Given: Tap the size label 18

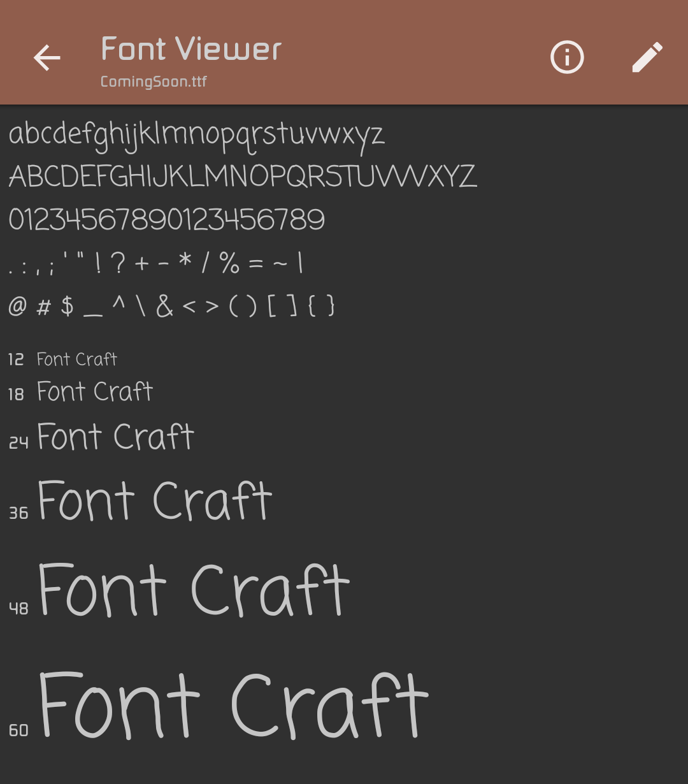Looking at the screenshot, I should tap(16, 395).
